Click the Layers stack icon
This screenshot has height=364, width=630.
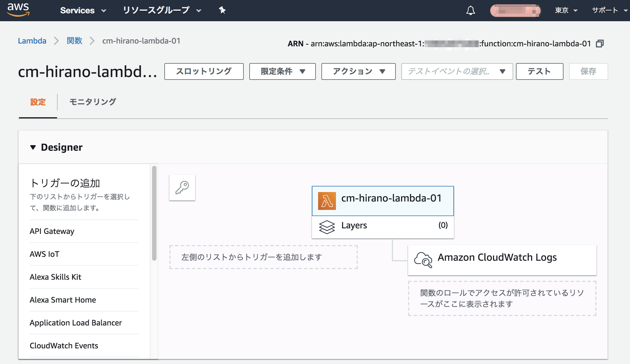327,227
